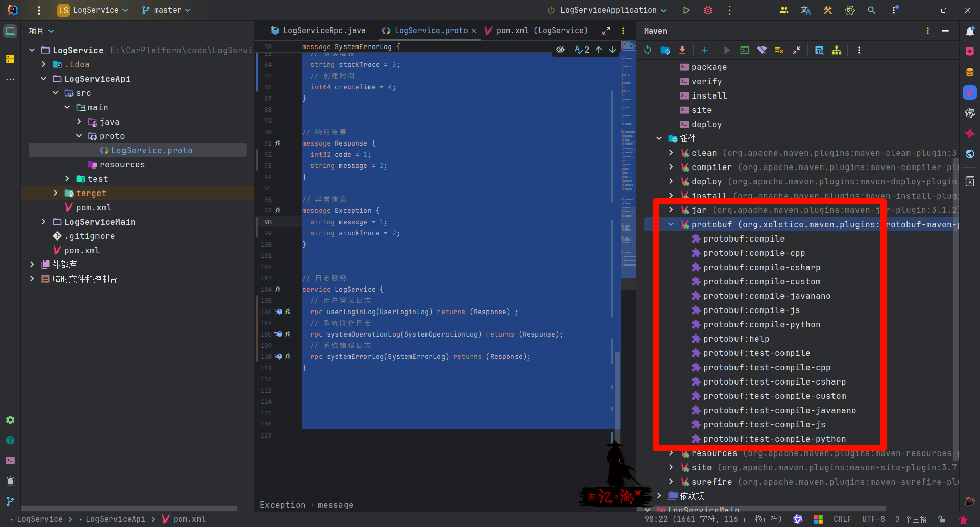Open the master branch dropdown

click(166, 10)
